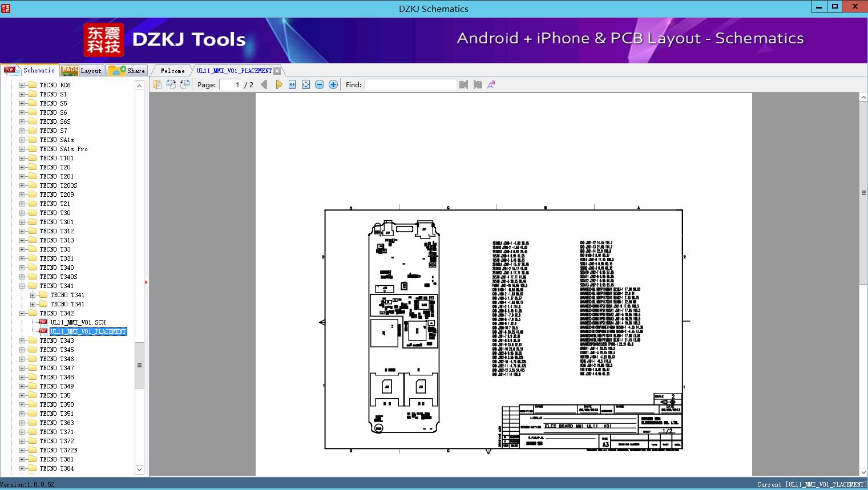Collapse the TECNO T342 tree node
The height and width of the screenshot is (490, 868).
(x=22, y=313)
